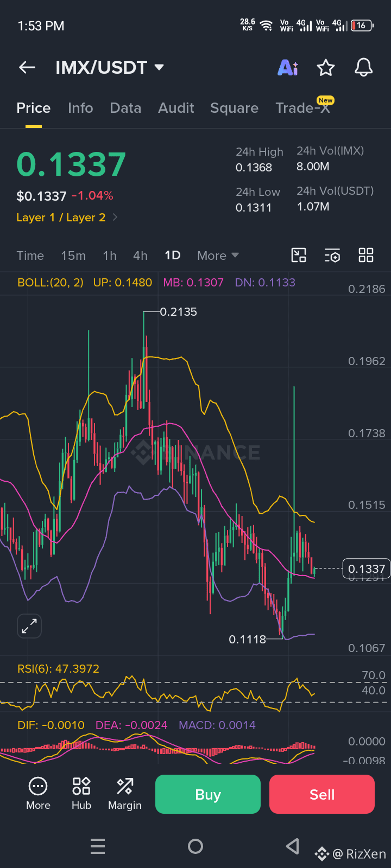
Task: Switch to the Price tab
Action: pos(34,108)
